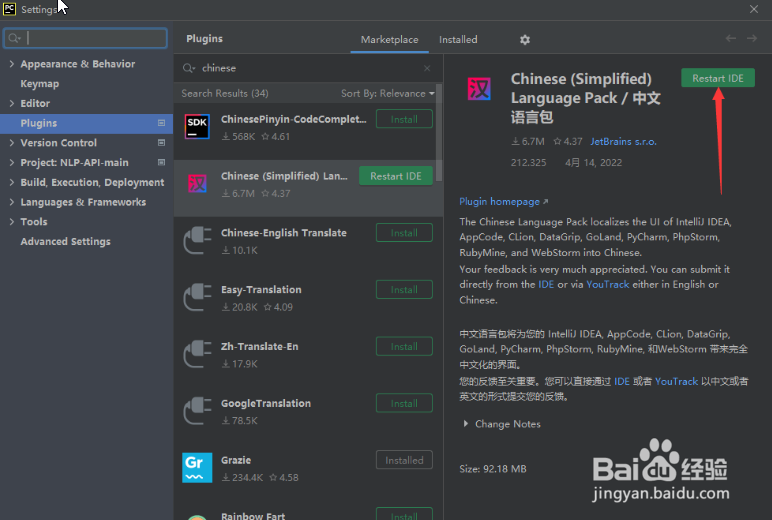The height and width of the screenshot is (520, 772).
Task: Navigate back with the left arrow
Action: click(731, 38)
